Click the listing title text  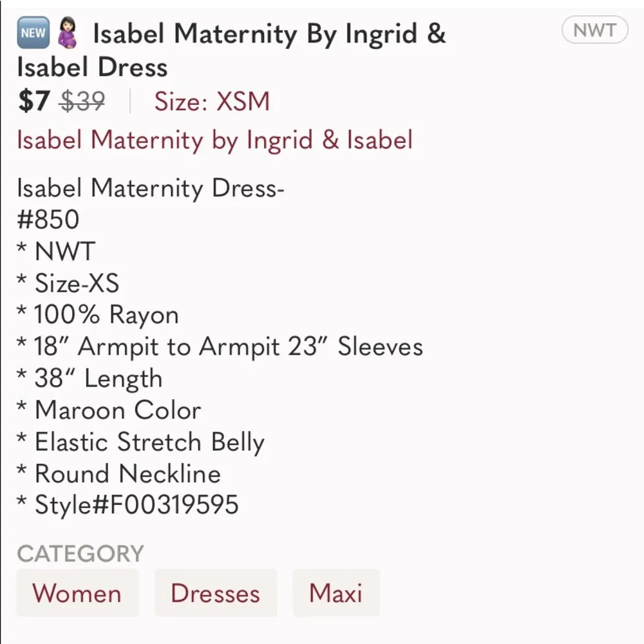coord(270,33)
